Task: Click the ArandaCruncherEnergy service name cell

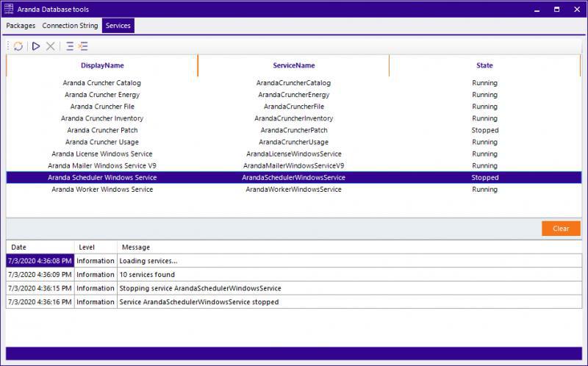Action: pos(293,95)
